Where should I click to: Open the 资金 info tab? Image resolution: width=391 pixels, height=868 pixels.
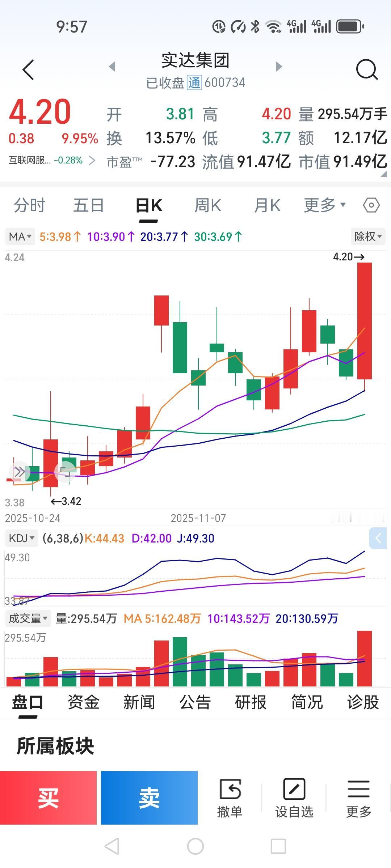pos(84,702)
